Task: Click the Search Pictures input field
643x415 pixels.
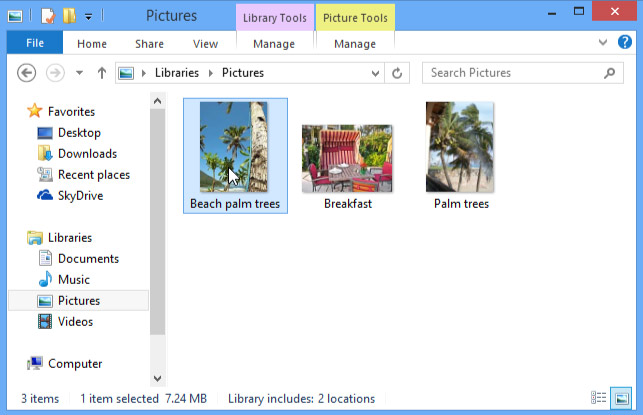Action: coord(510,73)
